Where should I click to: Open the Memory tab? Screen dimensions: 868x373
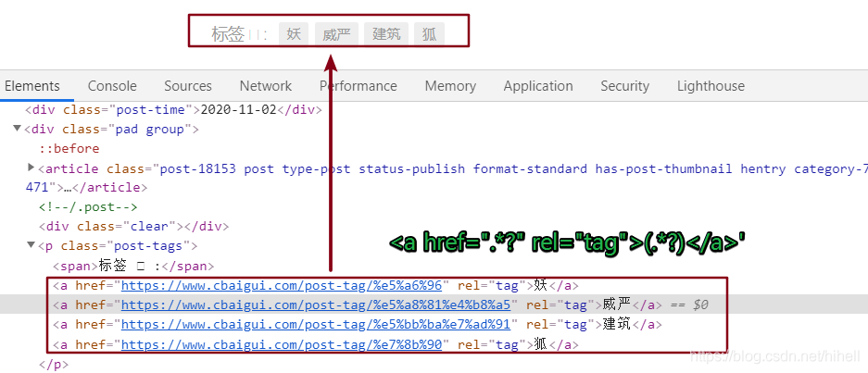click(x=450, y=86)
